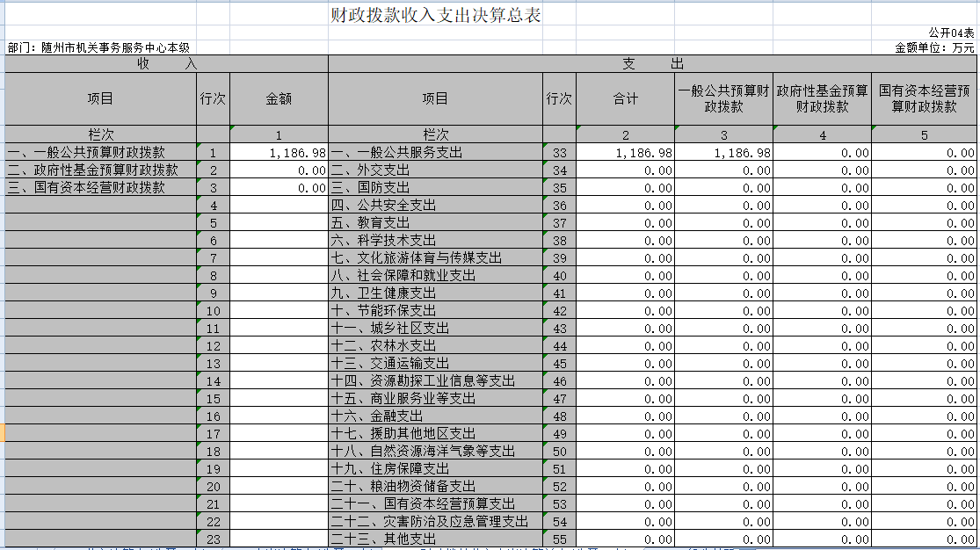The width and height of the screenshot is (980, 550).
Task: Select the 二十三、其他支出 cell
Action: (383, 539)
